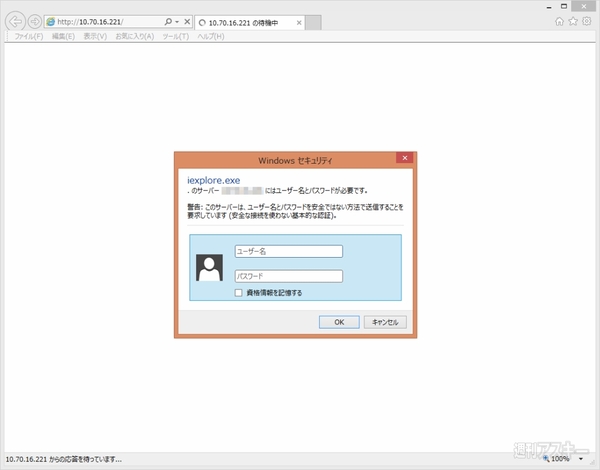Open the 編集(E) menu

63,36
